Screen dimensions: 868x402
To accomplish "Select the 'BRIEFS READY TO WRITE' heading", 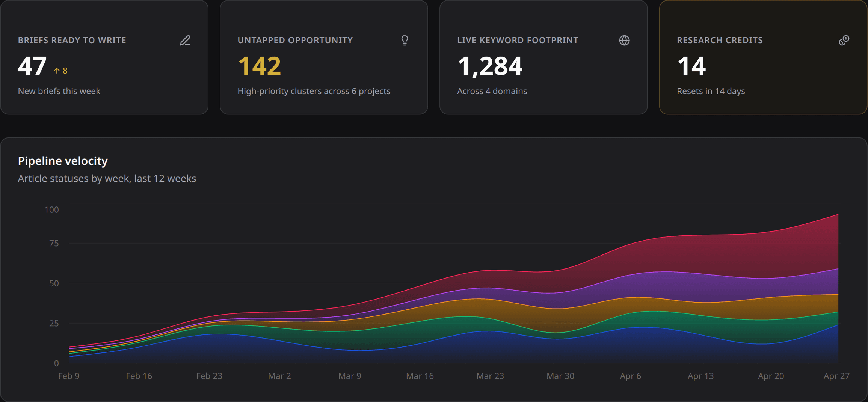I will (x=72, y=40).
